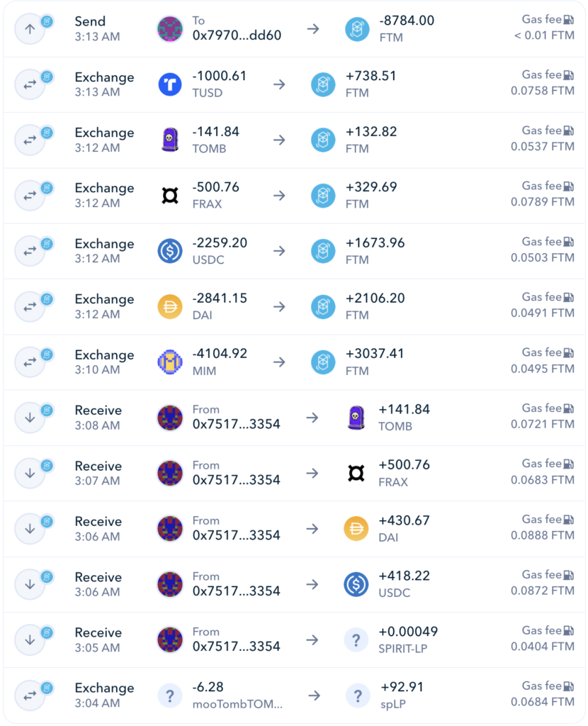Click the question mark icon next to SPIRIT-LP
This screenshot has height=726, width=588.
[357, 640]
